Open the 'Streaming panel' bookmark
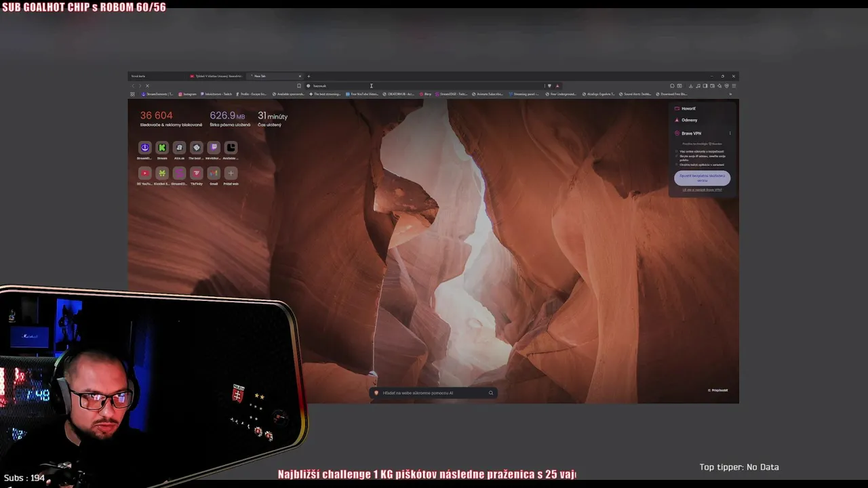Screen dimensions: 868x488 [524, 94]
